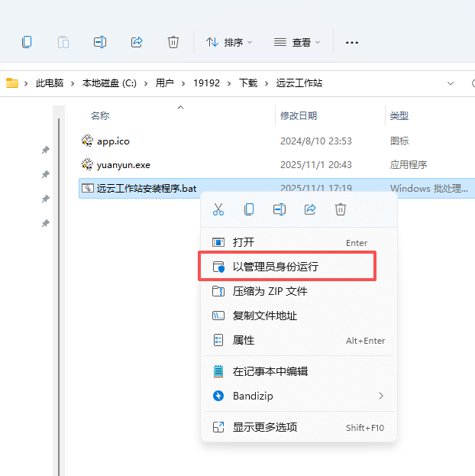Choose 显示更多选项 in the context menu

point(299,427)
